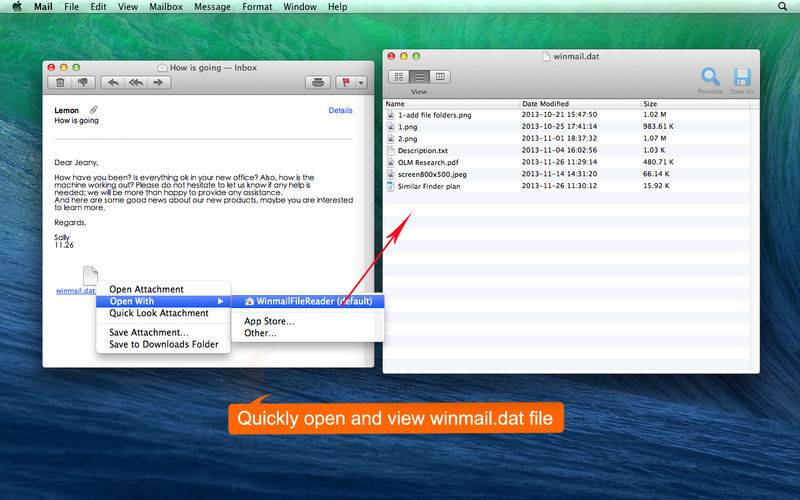Viewport: 800px width, 500px height.
Task: Open the Mailbox menu
Action: pyautogui.click(x=166, y=7)
